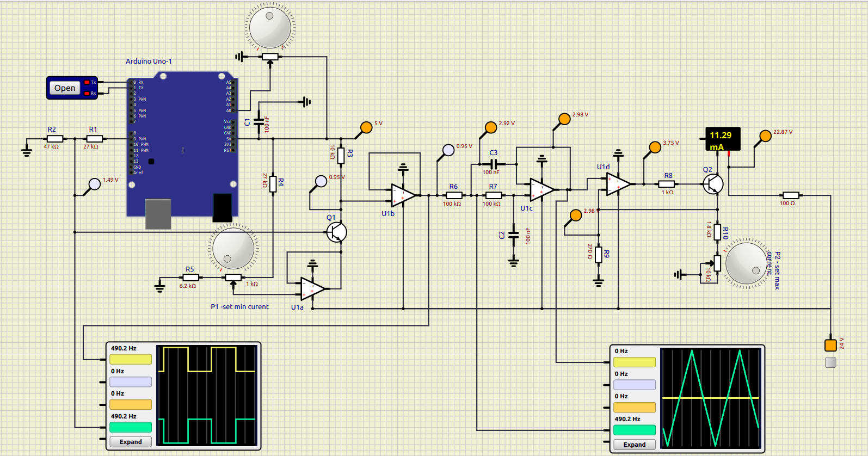The width and height of the screenshot is (868, 456).
Task: Select transistor Q2
Action: pos(713,184)
